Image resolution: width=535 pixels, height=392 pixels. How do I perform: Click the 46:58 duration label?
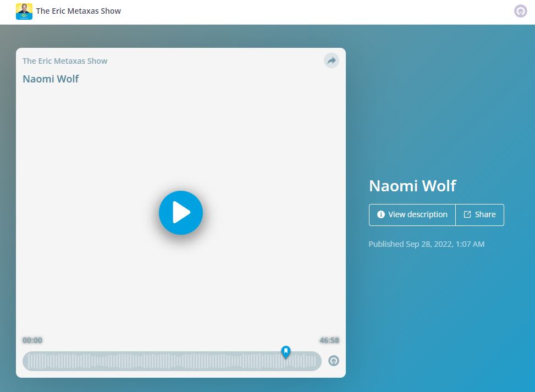329,340
